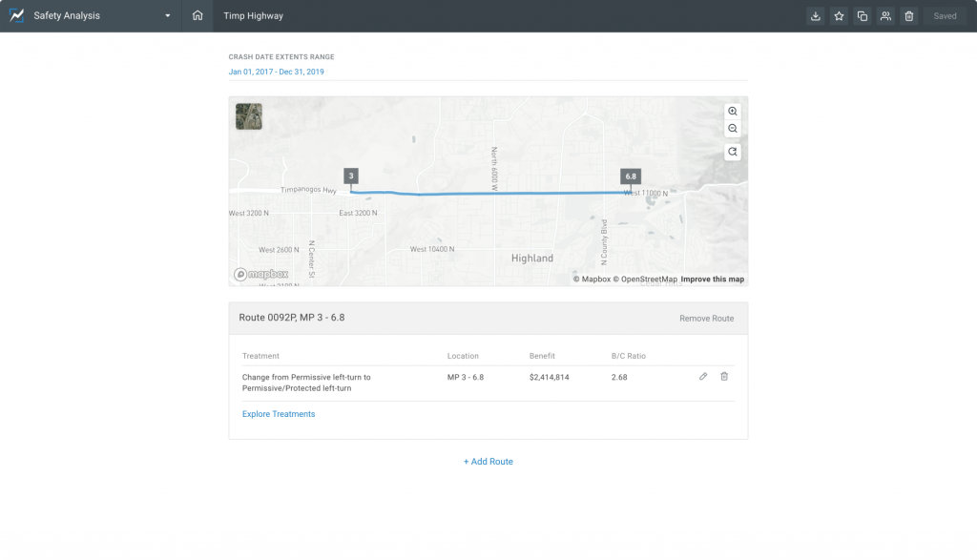The image size is (977, 560).
Task: Click the duplicate analysis icon
Action: (x=863, y=16)
